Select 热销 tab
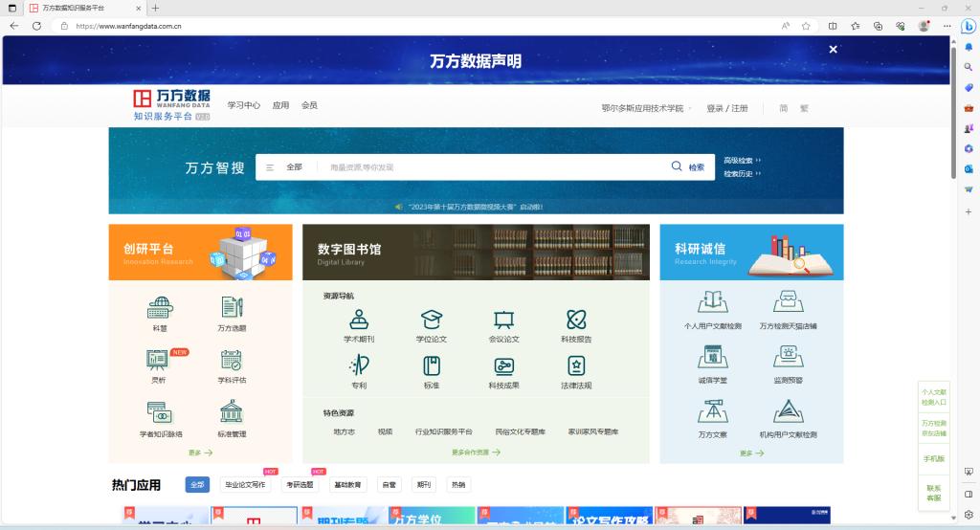 [x=458, y=484]
